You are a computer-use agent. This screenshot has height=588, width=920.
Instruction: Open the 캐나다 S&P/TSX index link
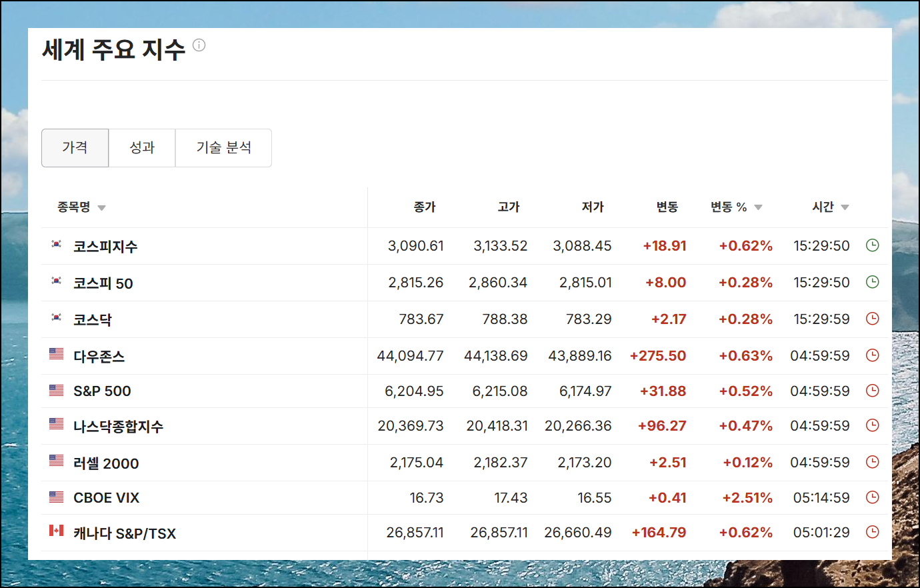point(125,533)
